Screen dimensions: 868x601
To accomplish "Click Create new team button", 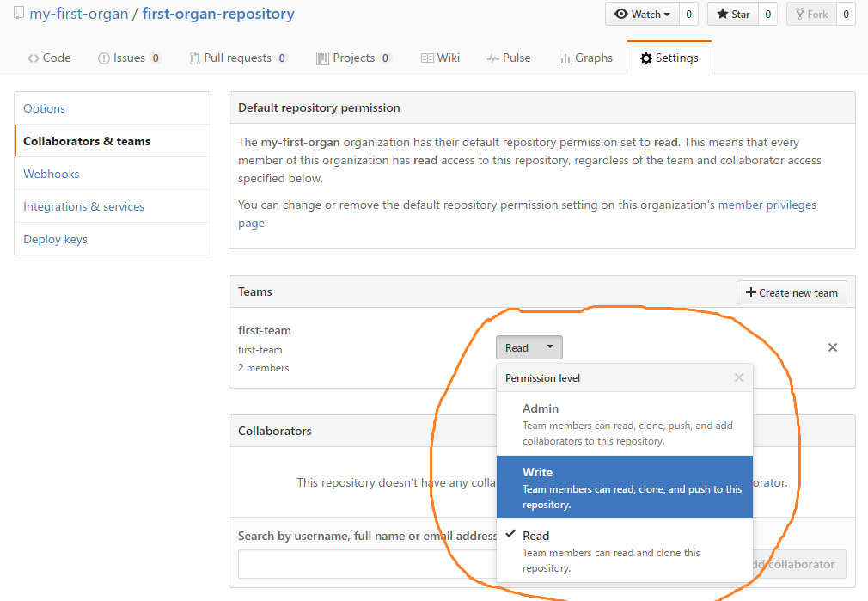I will 792,292.
